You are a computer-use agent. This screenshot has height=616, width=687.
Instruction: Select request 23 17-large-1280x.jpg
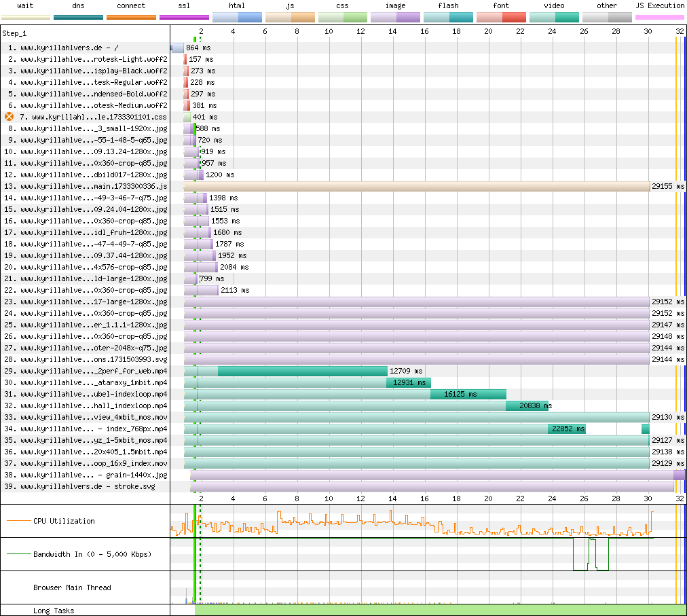86,302
